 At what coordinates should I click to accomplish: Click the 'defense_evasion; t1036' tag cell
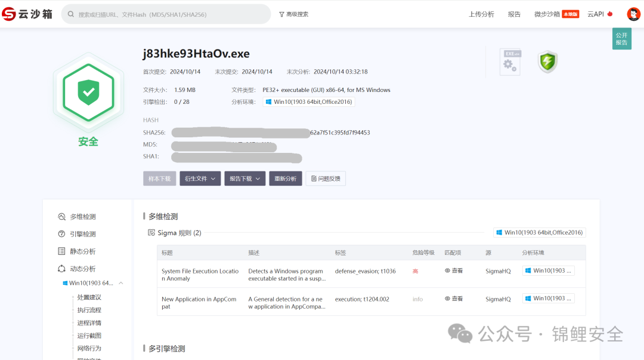coord(365,271)
